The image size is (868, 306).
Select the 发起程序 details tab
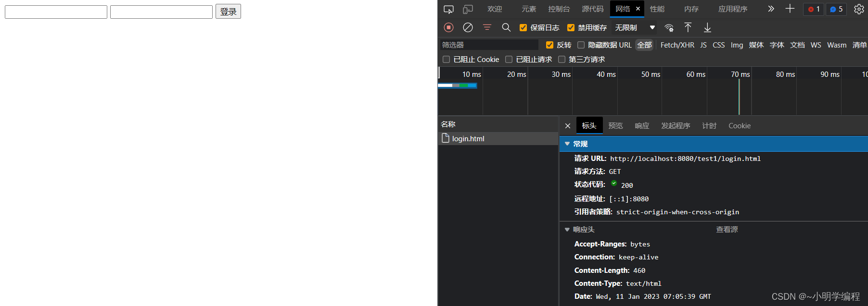(x=676, y=126)
